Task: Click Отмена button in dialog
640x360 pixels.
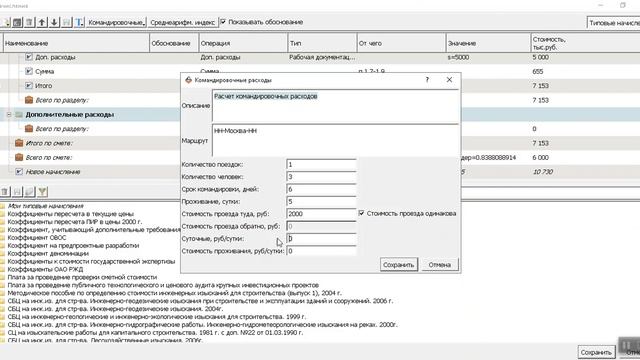Action: [x=440, y=264]
